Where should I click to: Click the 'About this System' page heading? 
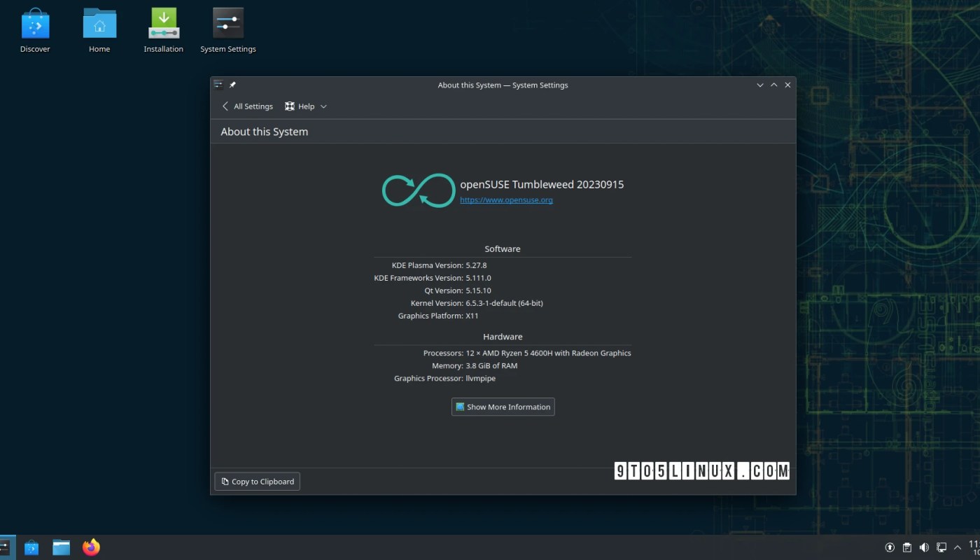(264, 132)
